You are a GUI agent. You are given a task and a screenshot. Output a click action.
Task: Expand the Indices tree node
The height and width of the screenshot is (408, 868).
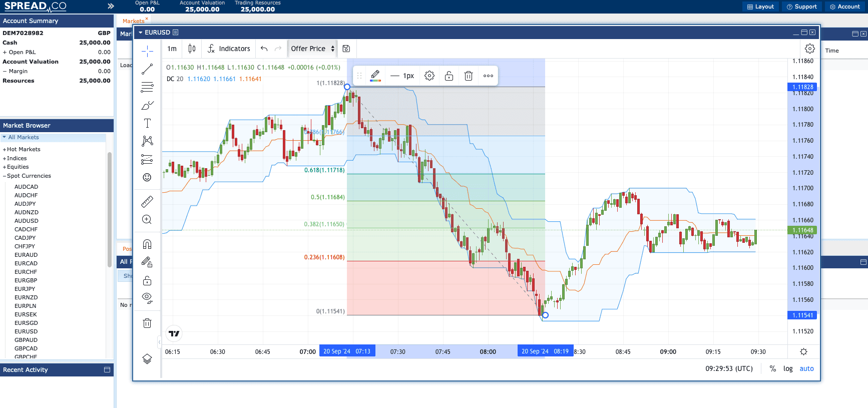[x=5, y=158]
